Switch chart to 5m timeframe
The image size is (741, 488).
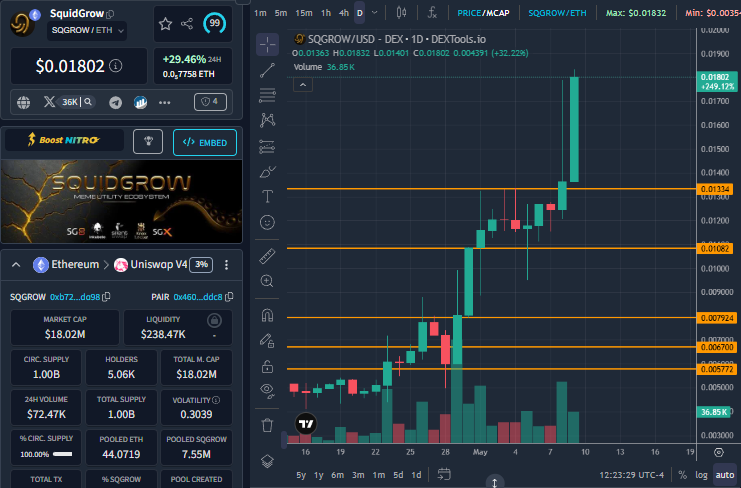[x=281, y=13]
